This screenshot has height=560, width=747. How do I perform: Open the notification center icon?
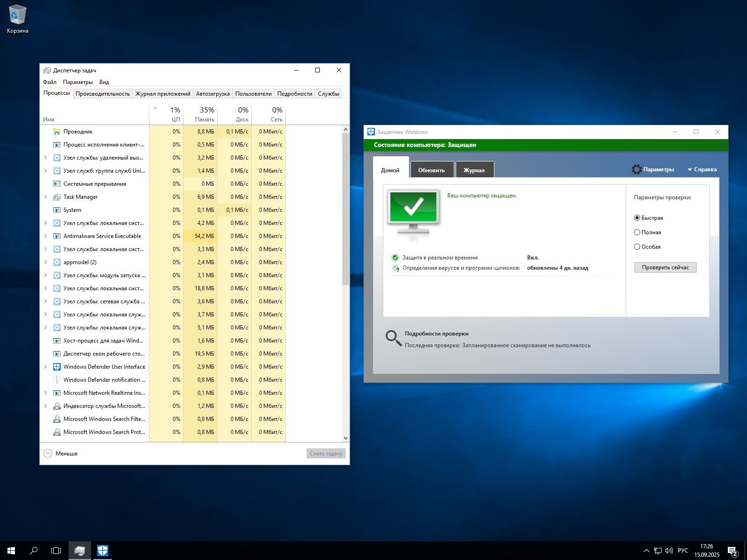[x=732, y=551]
